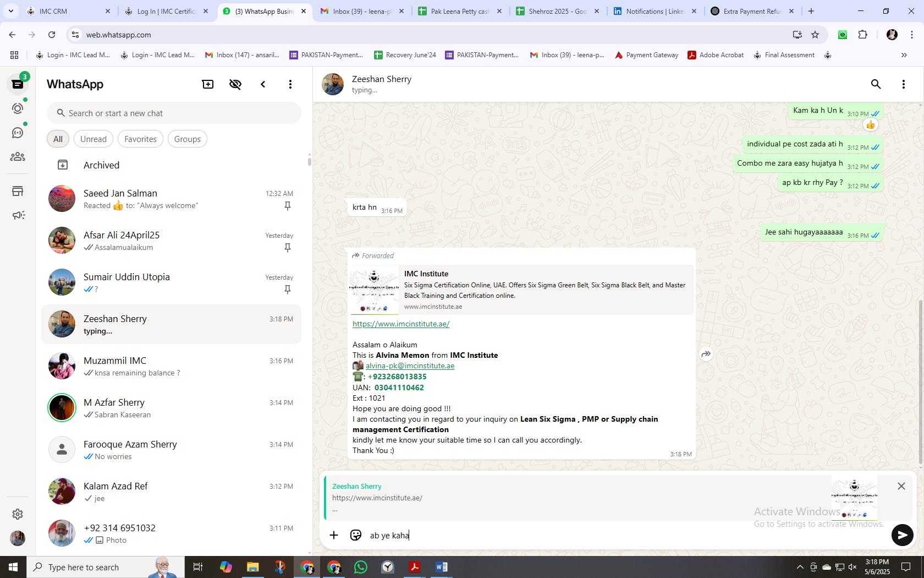Viewport: 924px width, 578px height.
Task: Click the alvina-pk@imcinstitute.ae email link
Action: click(410, 366)
